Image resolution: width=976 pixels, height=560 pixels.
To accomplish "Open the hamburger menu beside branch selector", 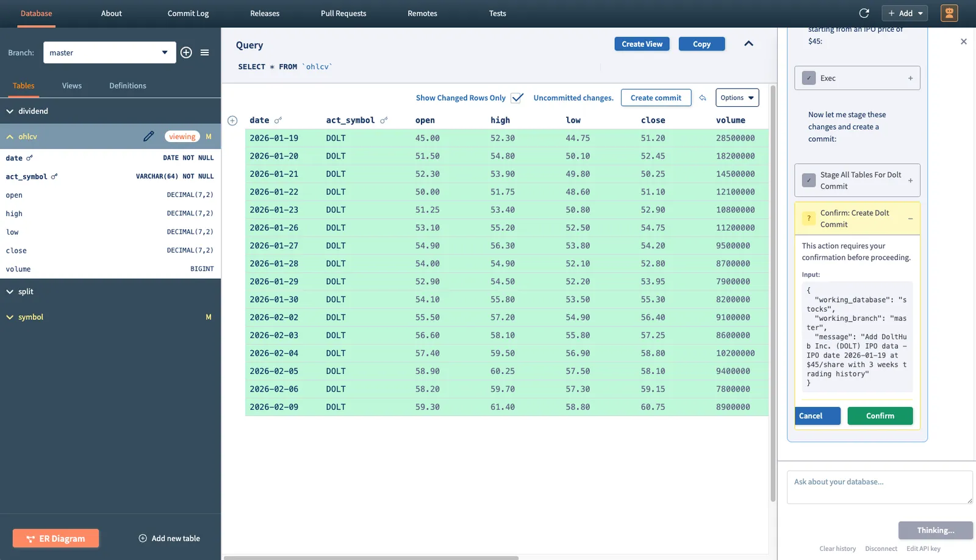I will click(205, 52).
